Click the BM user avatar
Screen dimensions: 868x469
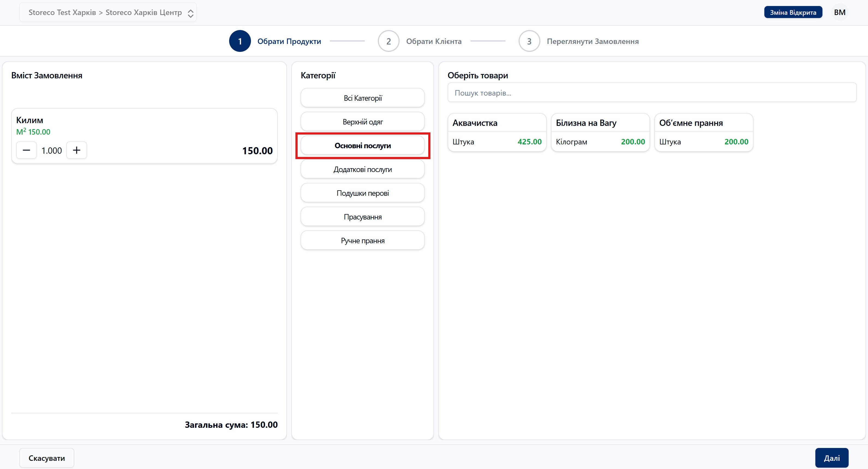[839, 13]
